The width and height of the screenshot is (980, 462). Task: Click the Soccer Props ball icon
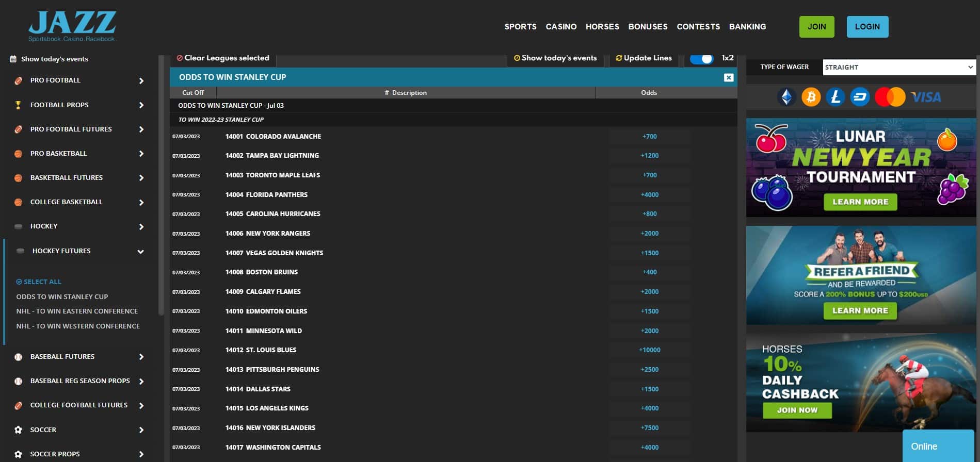point(19,454)
